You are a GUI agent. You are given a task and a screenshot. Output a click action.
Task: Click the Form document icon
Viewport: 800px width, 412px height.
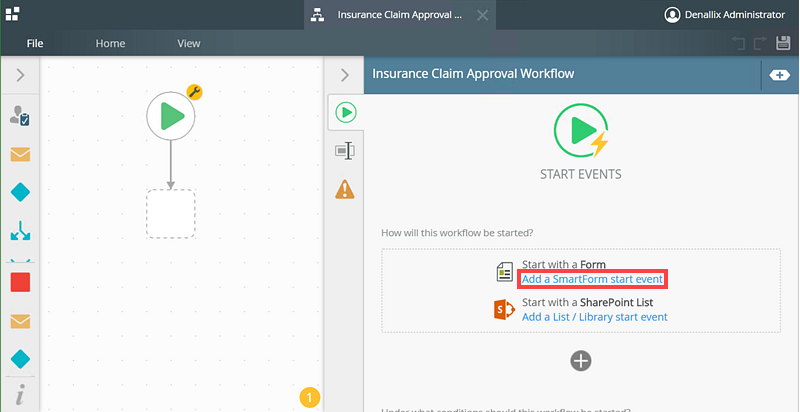pyautogui.click(x=505, y=272)
